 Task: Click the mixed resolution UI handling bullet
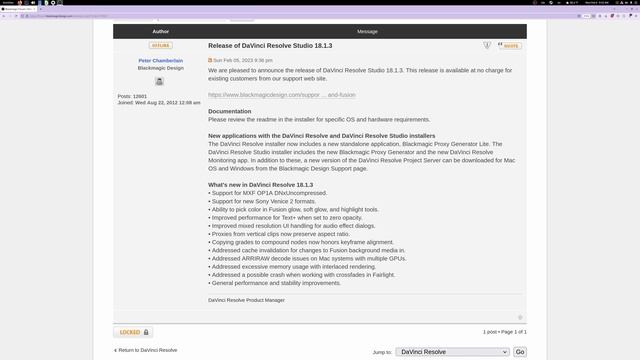292,226
